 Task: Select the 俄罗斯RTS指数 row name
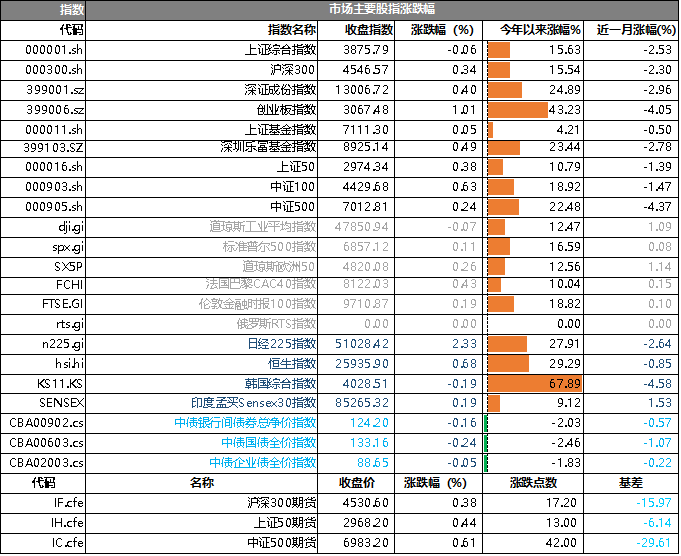click(x=276, y=324)
